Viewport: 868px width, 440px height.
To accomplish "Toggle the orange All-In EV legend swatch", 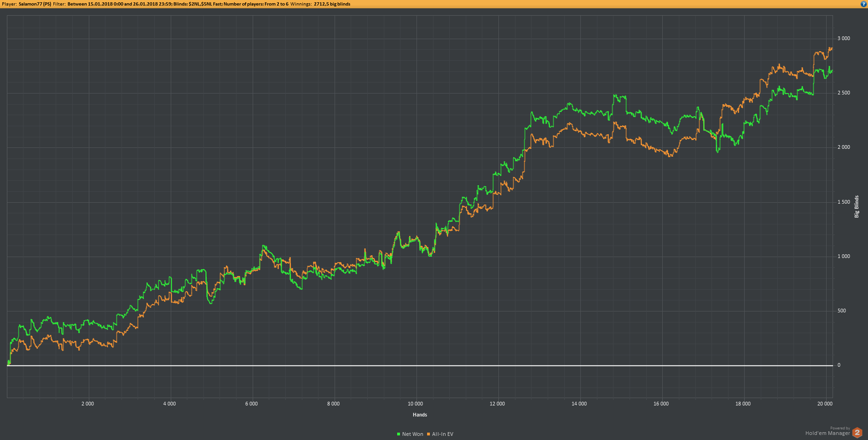I will (428, 434).
